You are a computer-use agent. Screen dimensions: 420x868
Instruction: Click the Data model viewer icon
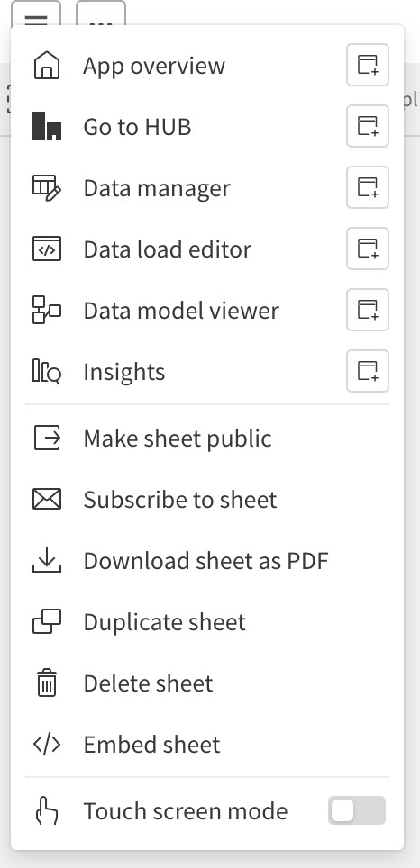(47, 310)
